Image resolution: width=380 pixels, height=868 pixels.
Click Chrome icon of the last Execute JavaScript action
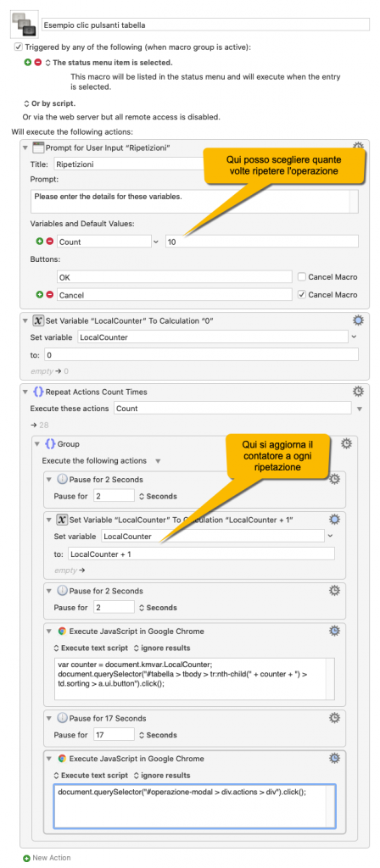tap(62, 759)
